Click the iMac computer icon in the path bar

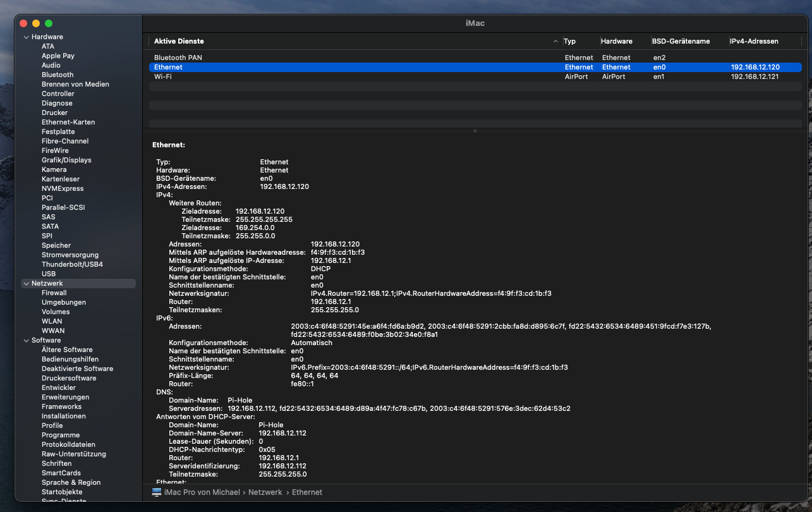157,492
